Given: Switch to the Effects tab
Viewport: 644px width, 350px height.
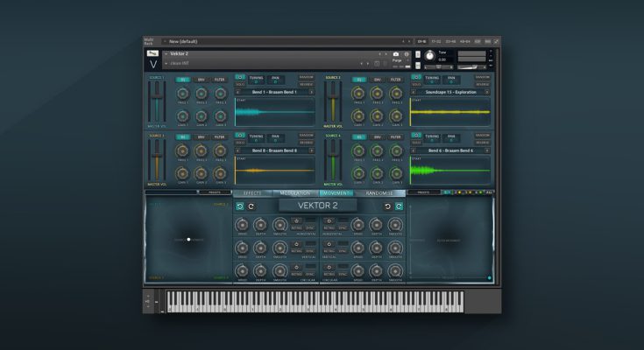Looking at the screenshot, I should point(252,192).
